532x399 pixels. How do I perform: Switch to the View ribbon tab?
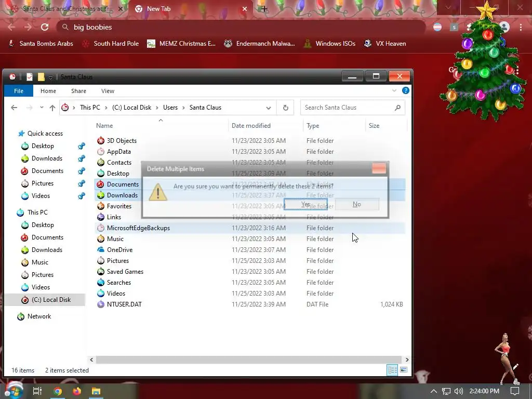point(108,91)
